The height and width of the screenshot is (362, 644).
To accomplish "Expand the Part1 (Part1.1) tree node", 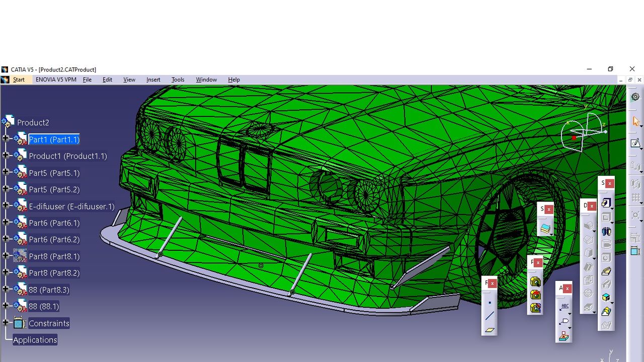I will pyautogui.click(x=6, y=139).
